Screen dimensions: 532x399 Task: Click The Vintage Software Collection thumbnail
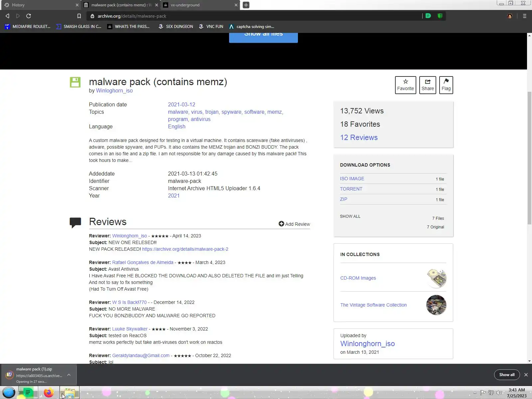pyautogui.click(x=436, y=305)
